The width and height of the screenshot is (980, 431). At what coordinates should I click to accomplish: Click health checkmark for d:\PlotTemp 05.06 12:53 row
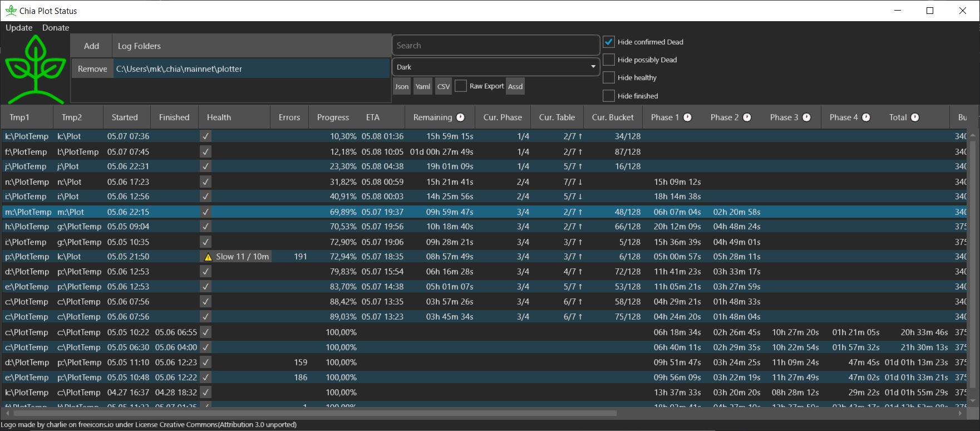205,272
